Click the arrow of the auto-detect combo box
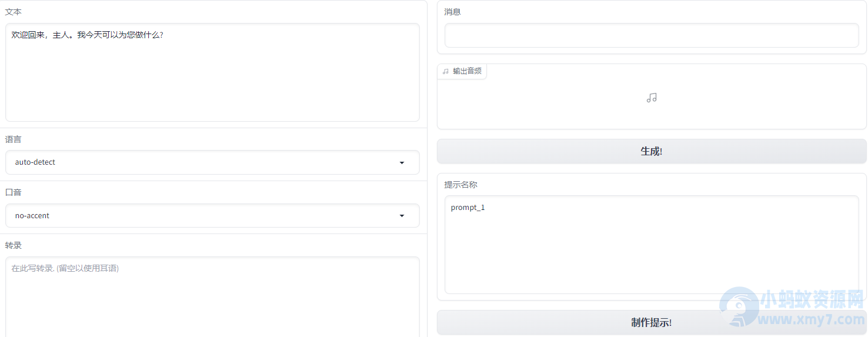 [x=402, y=162]
